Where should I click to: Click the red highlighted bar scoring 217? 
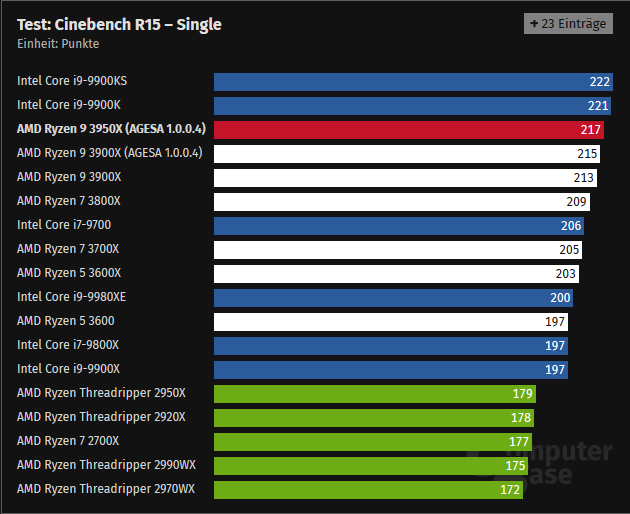pos(409,130)
